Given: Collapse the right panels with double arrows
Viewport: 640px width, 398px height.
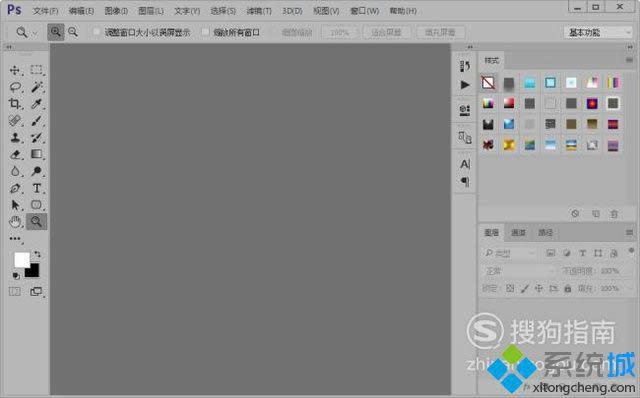Looking at the screenshot, I should [x=630, y=47].
